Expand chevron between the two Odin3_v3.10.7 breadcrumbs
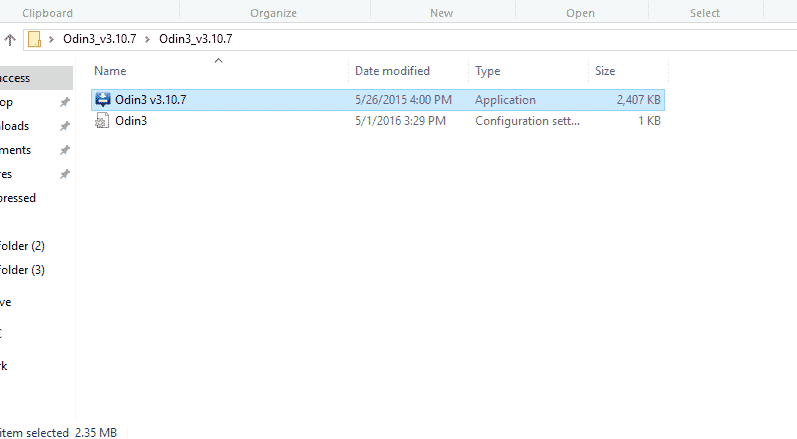This screenshot has height=439, width=797. coord(147,39)
